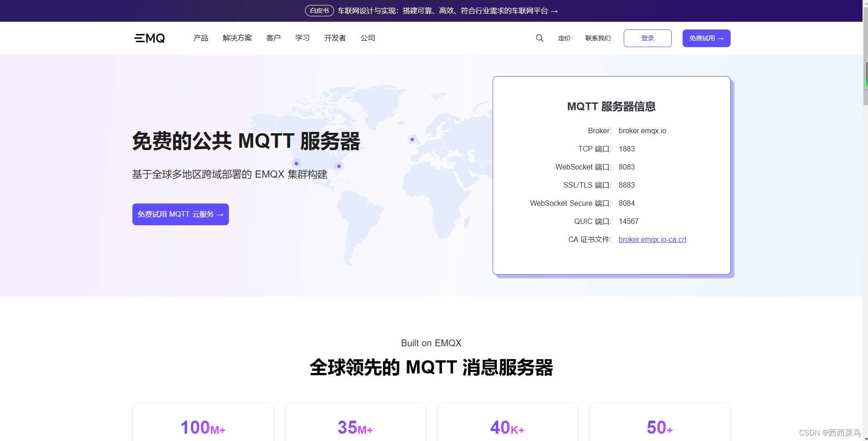Open the search magnifier icon
This screenshot has height=441, width=868.
click(539, 38)
